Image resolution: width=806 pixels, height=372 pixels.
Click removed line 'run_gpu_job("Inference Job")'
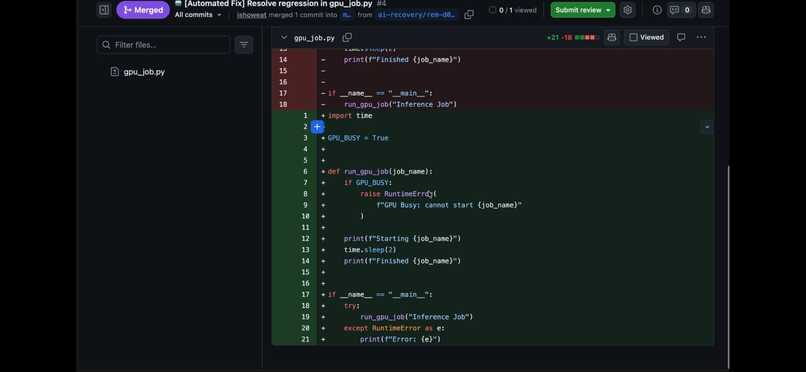point(400,105)
